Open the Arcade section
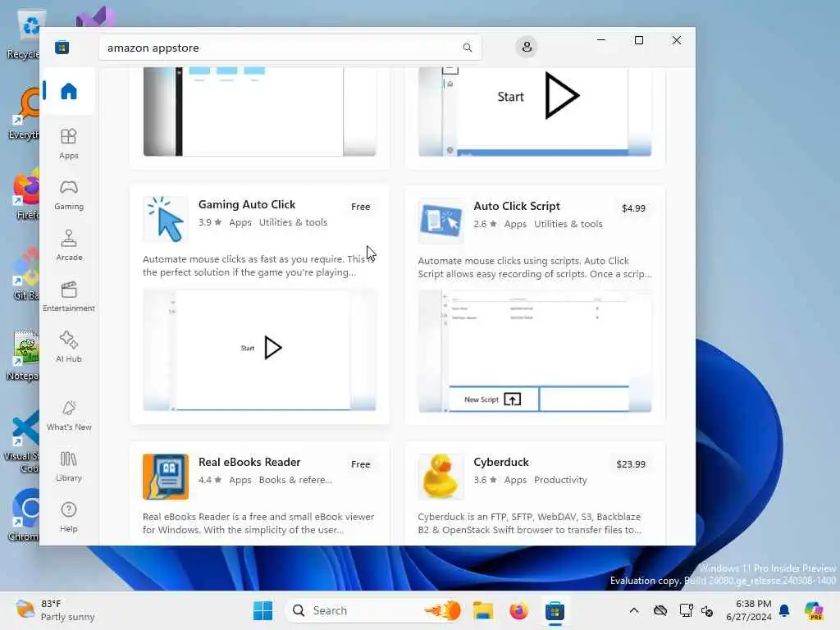This screenshot has width=840, height=630. tap(69, 245)
